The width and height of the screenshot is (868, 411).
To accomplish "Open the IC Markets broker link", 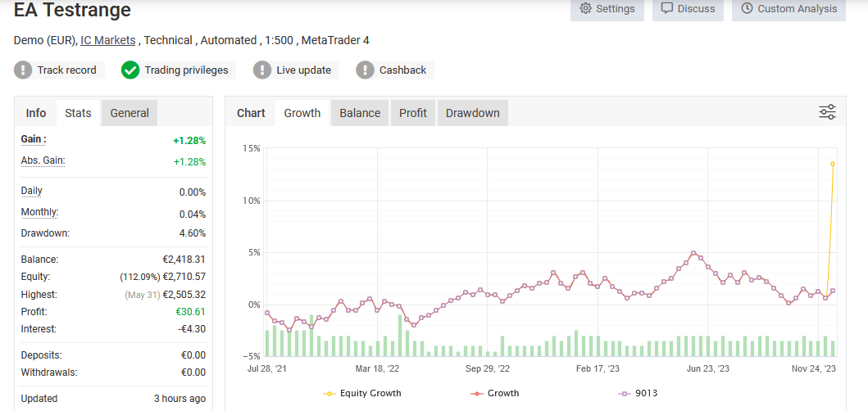I will 107,40.
